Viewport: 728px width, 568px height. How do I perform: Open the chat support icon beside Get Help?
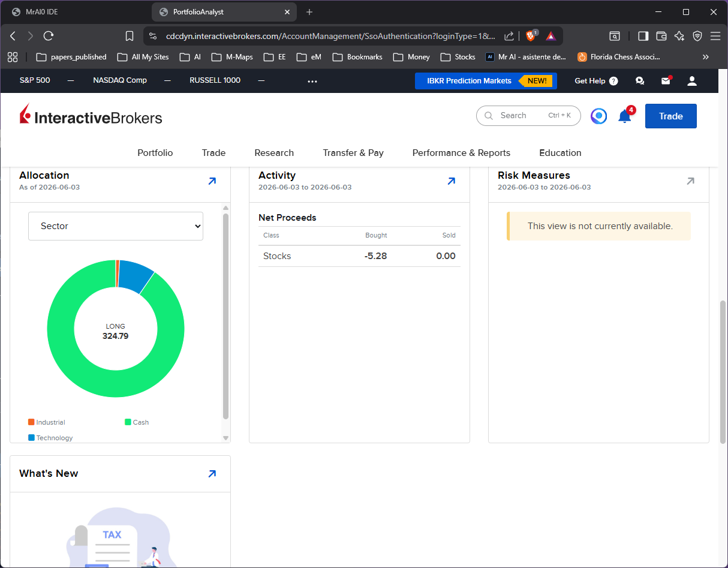coord(640,80)
